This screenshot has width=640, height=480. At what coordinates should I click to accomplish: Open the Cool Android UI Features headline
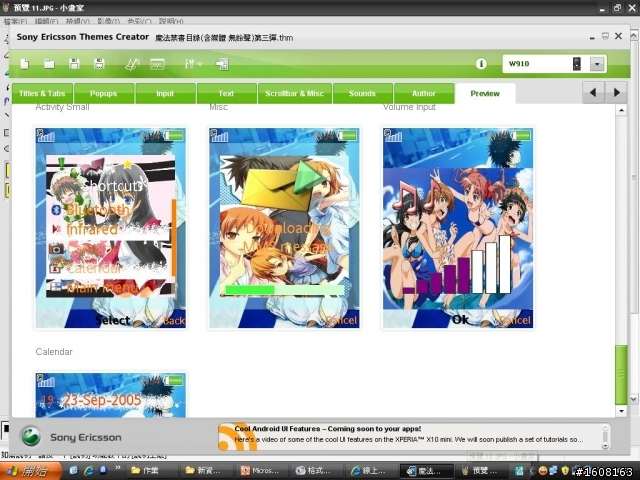(327, 429)
